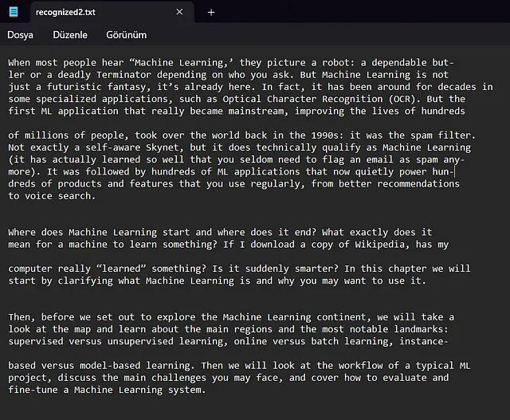Open the Görünüm menu
Image resolution: width=510 pixels, height=420 pixels.
(126, 35)
